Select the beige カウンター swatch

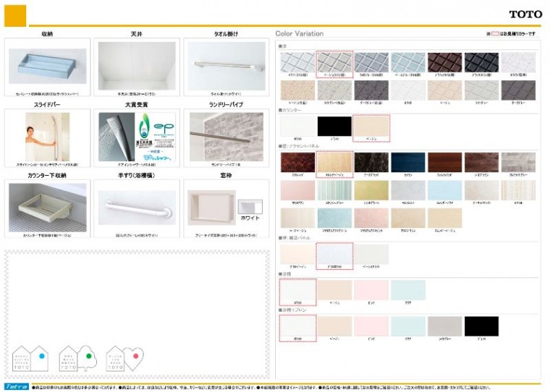pos(371,127)
